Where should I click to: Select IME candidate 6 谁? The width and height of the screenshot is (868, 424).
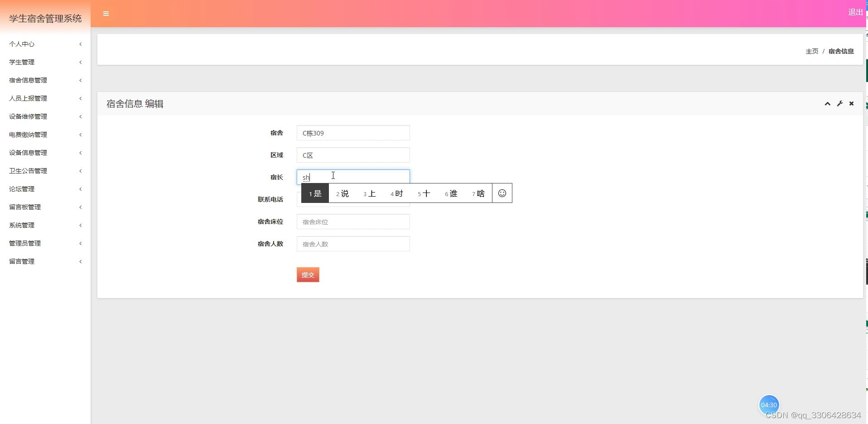451,193
